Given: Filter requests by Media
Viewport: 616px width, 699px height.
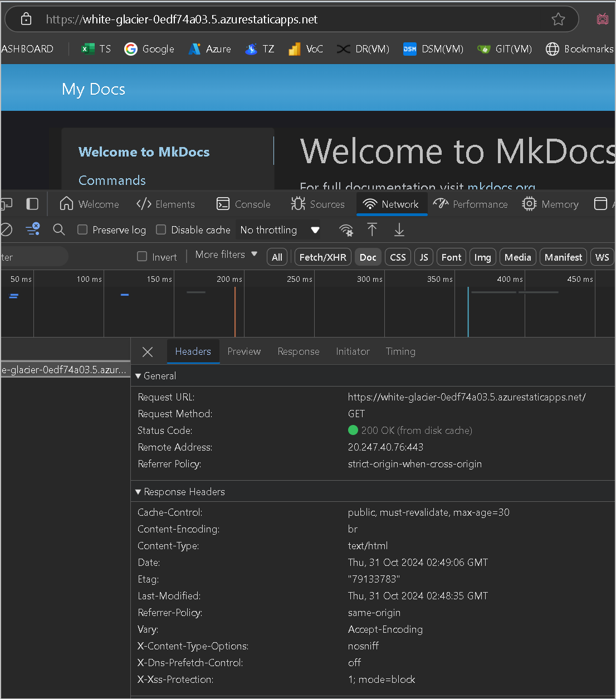Looking at the screenshot, I should 517,257.
